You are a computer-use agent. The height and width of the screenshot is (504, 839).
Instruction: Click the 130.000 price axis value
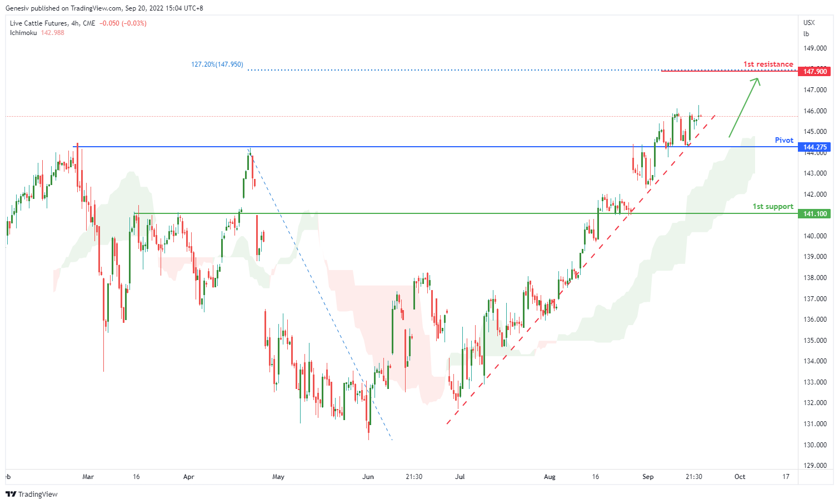(815, 445)
